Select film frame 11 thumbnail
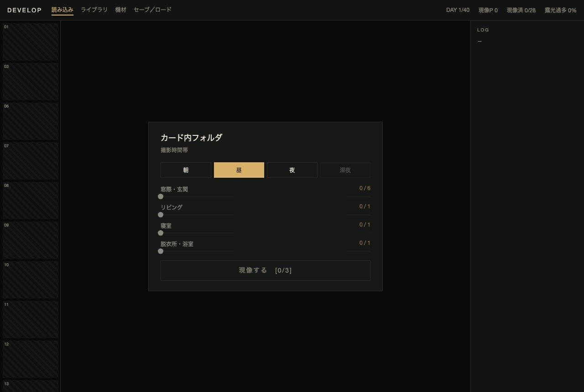The height and width of the screenshot is (392, 584). (31, 320)
